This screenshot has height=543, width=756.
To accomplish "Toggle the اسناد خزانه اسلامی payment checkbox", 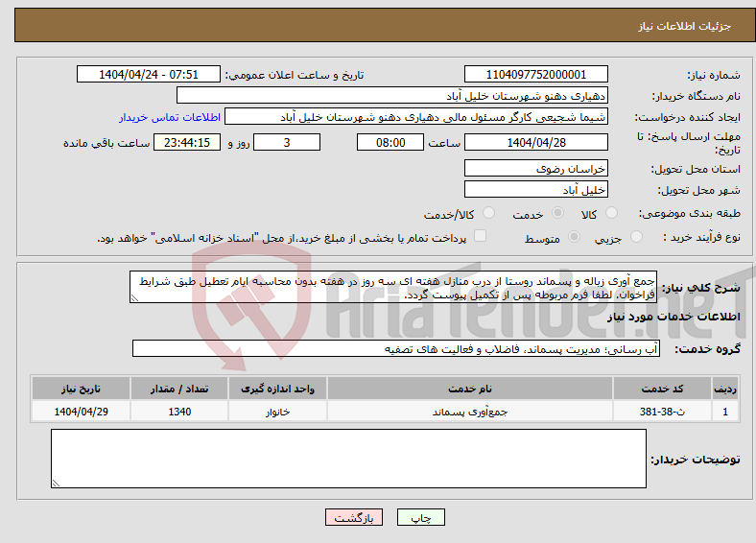I will 480,236.
